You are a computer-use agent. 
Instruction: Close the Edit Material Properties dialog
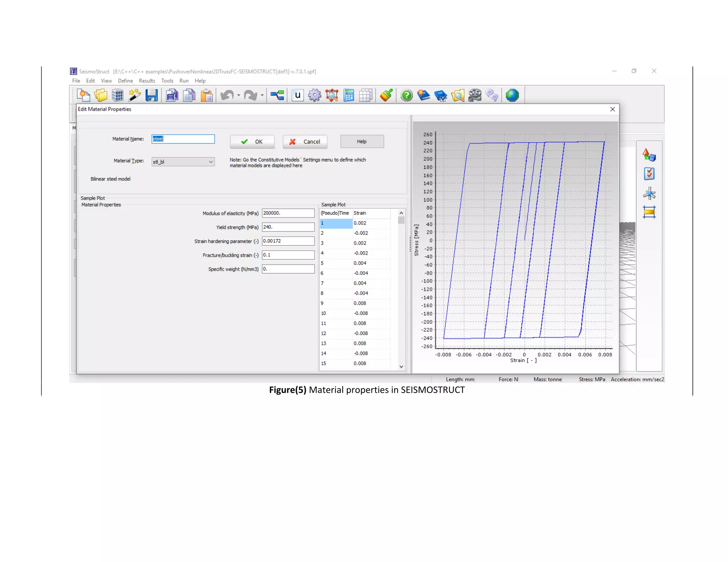(612, 109)
